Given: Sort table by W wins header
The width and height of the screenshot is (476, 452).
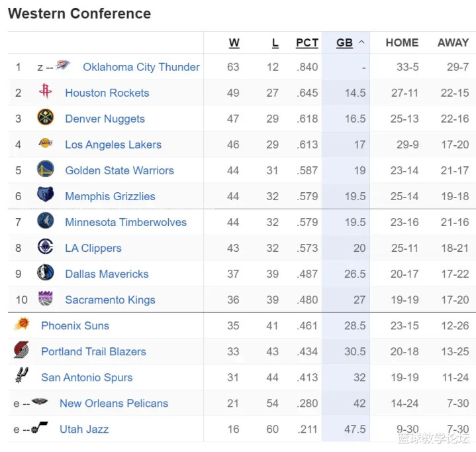Looking at the screenshot, I should (234, 43).
